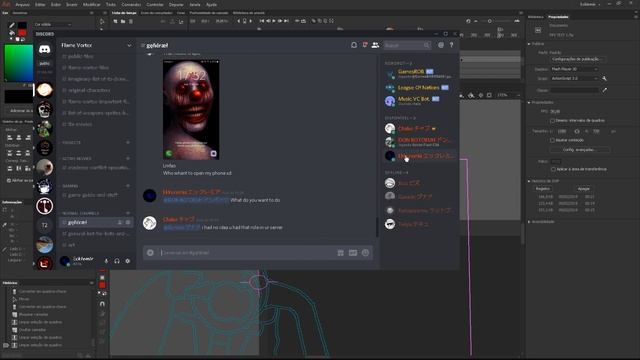Toggle apply to clipboard checkbox under Palco

(553, 169)
